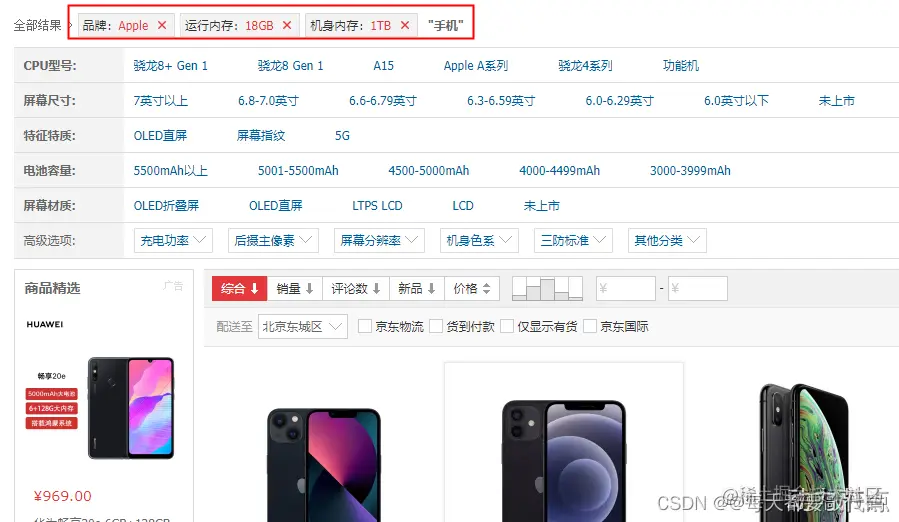Click the price distribution histogram icon
The image size is (899, 522).
click(547, 289)
